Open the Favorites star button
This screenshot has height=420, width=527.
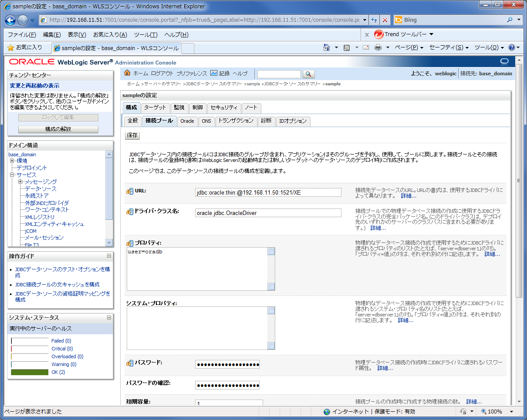tap(24, 47)
